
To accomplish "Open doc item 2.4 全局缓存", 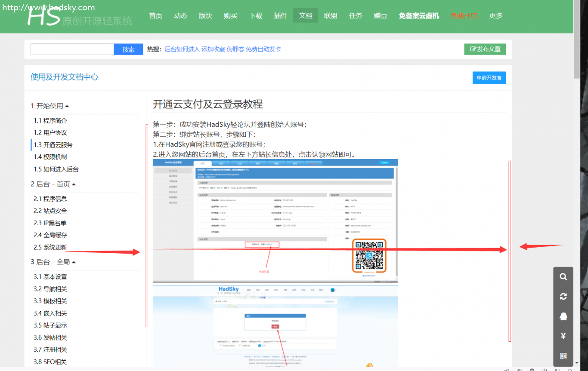I will tap(50, 235).
